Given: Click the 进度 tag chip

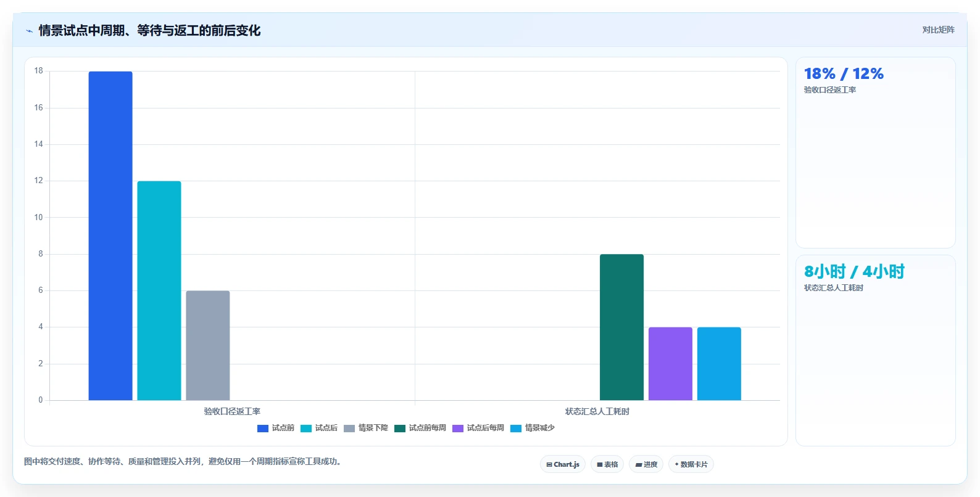Looking at the screenshot, I should click(646, 464).
